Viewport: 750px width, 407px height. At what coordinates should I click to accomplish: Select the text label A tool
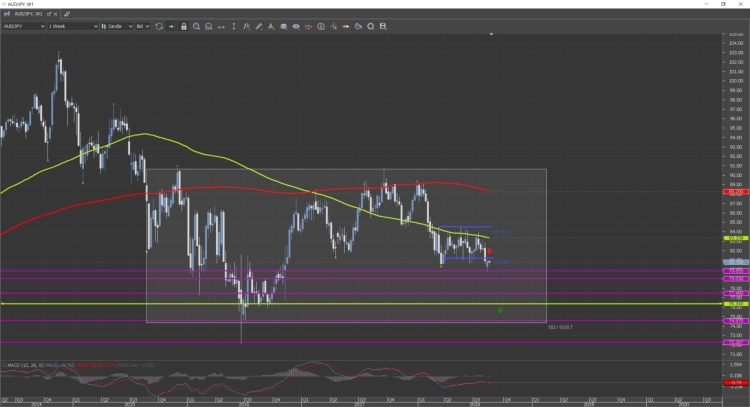(x=271, y=26)
